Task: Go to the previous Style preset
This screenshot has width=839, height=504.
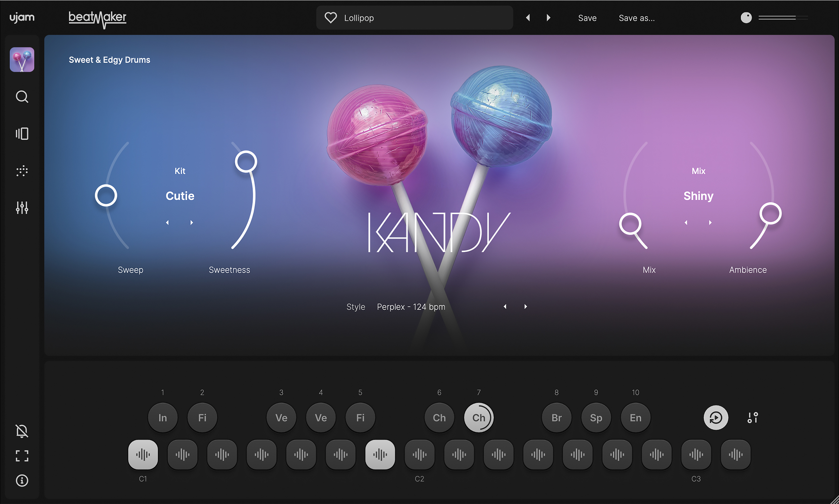Action: [x=506, y=306]
